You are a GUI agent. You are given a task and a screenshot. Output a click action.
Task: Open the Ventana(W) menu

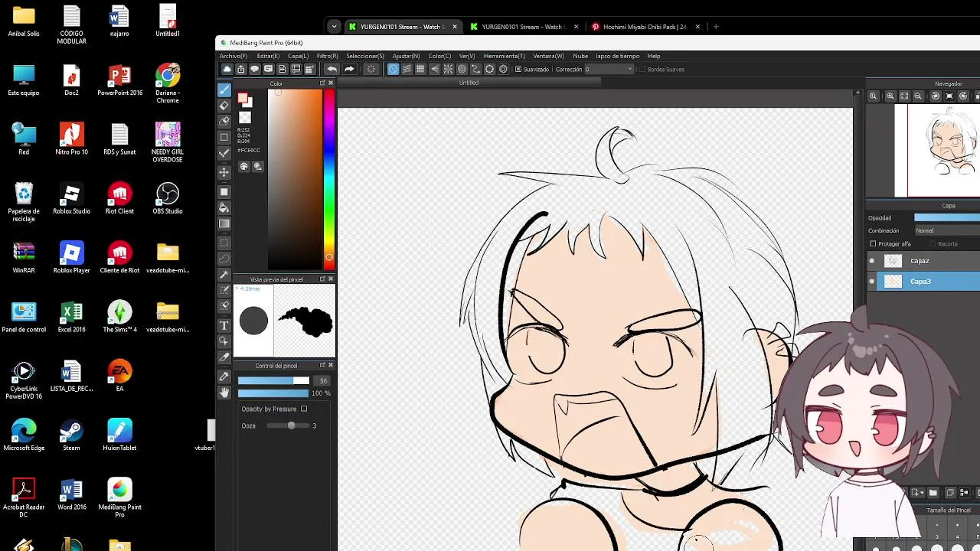[549, 56]
